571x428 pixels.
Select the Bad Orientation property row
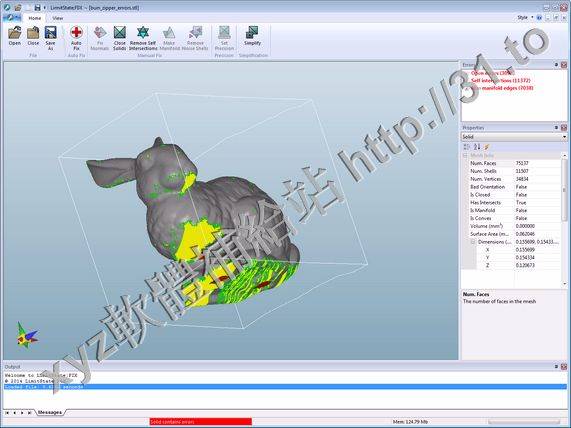pos(515,187)
